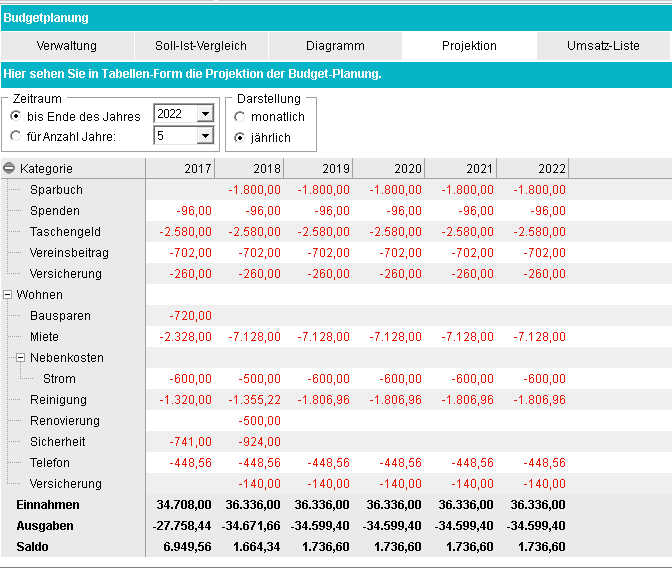Click the 2021 column header
The height and width of the screenshot is (574, 672).
(461, 168)
